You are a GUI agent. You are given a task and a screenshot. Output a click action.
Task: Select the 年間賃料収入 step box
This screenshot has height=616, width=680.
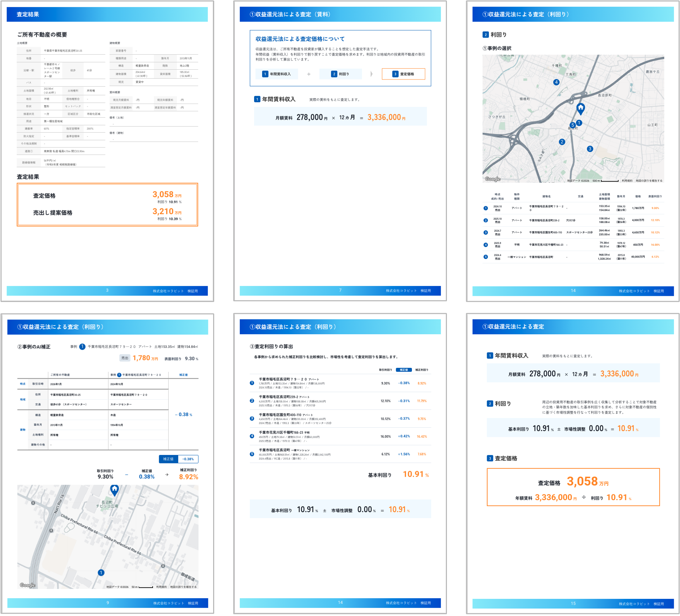(x=276, y=74)
